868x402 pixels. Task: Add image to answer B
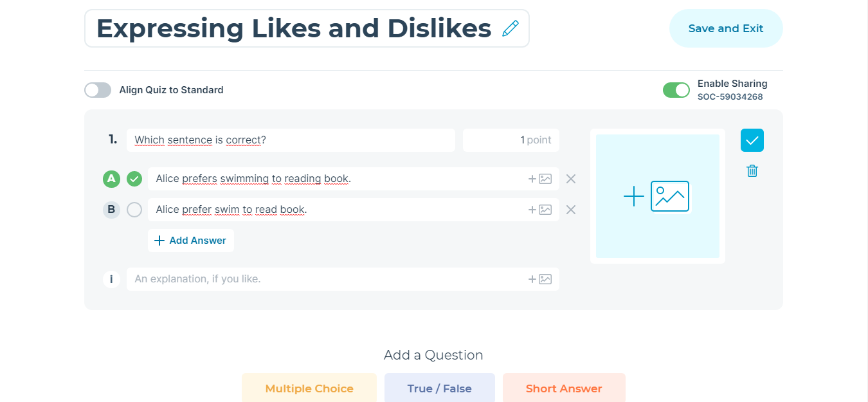(540, 210)
